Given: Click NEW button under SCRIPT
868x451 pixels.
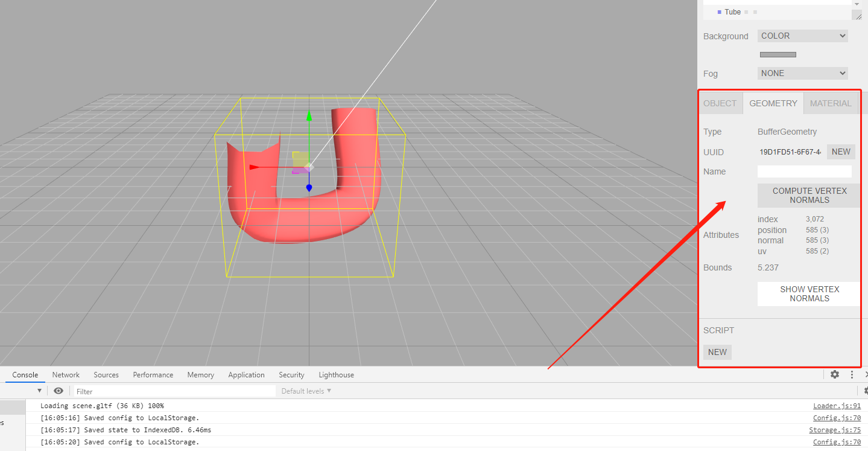Looking at the screenshot, I should coord(717,352).
